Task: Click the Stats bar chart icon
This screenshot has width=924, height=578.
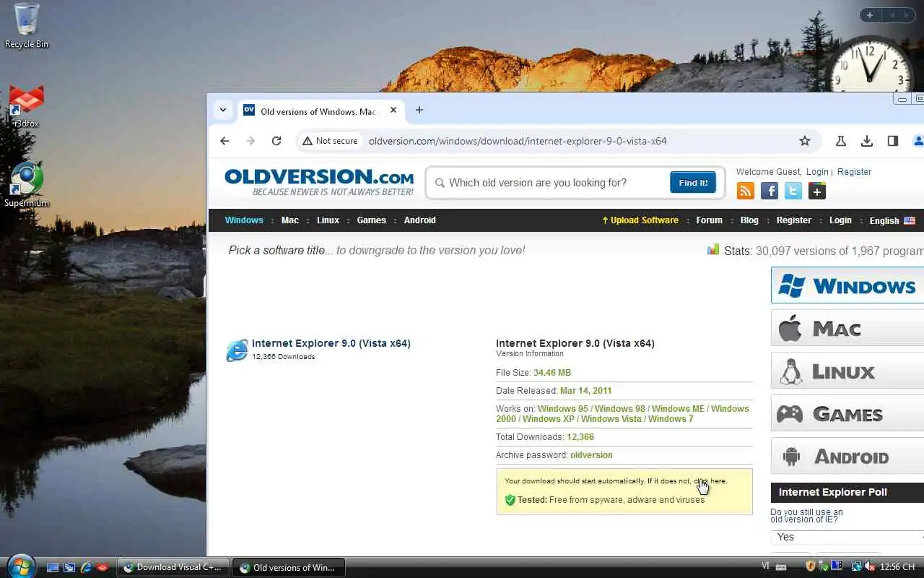Action: 713,249
